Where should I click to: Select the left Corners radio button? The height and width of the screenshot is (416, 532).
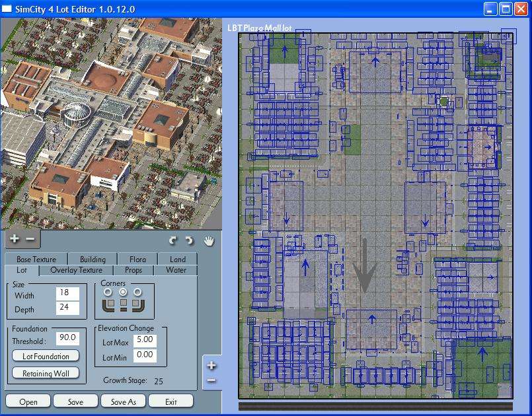tap(108, 292)
